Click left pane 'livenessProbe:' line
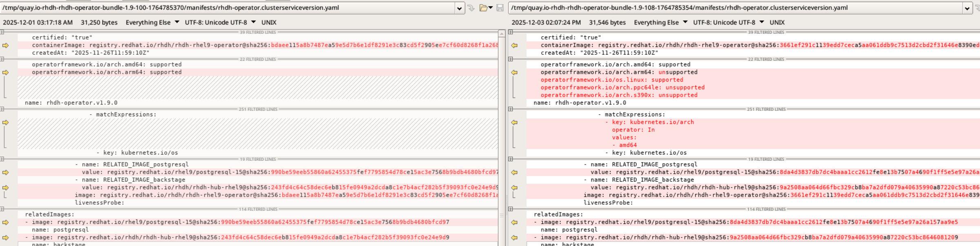This screenshot has height=246, width=980. pos(100,203)
